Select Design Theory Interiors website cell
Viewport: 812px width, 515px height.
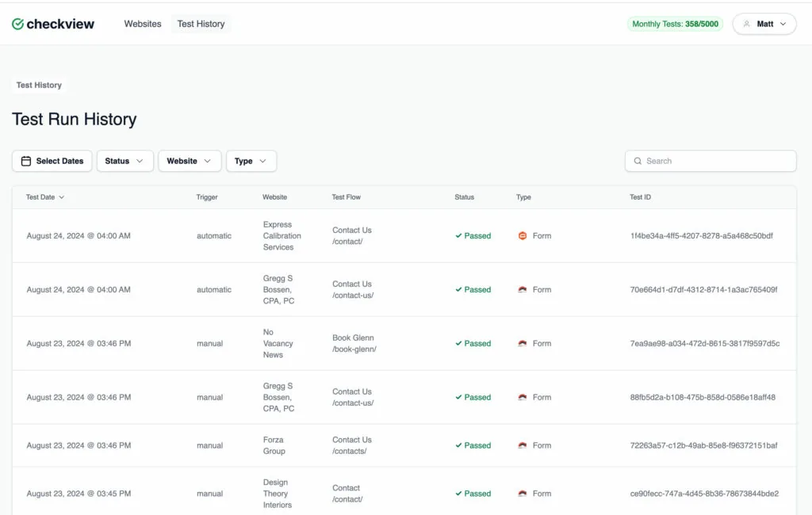(x=277, y=494)
